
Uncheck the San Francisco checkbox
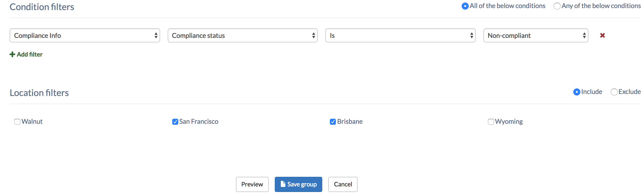coord(175,122)
